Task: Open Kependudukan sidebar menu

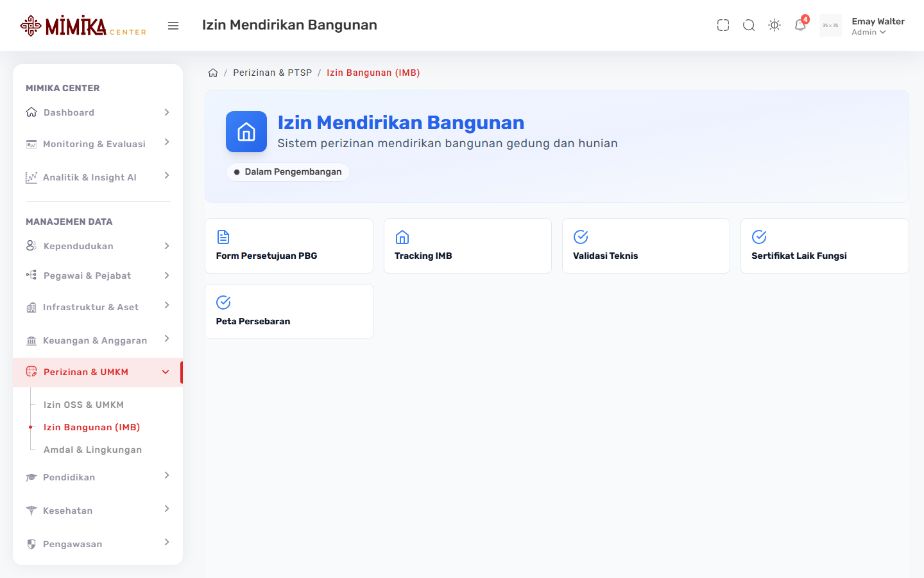Action: click(x=98, y=246)
